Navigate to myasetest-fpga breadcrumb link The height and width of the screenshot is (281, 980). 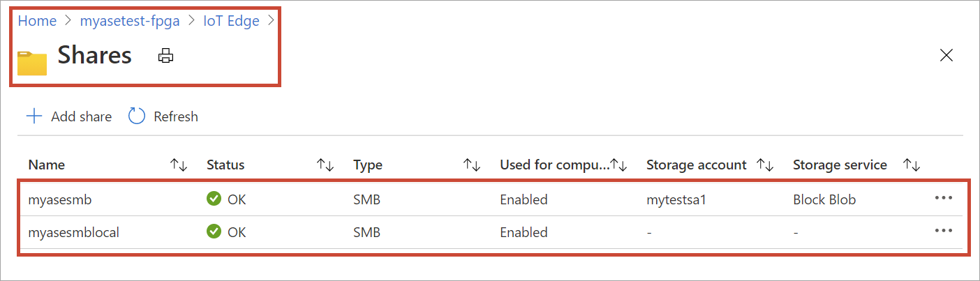tap(130, 21)
